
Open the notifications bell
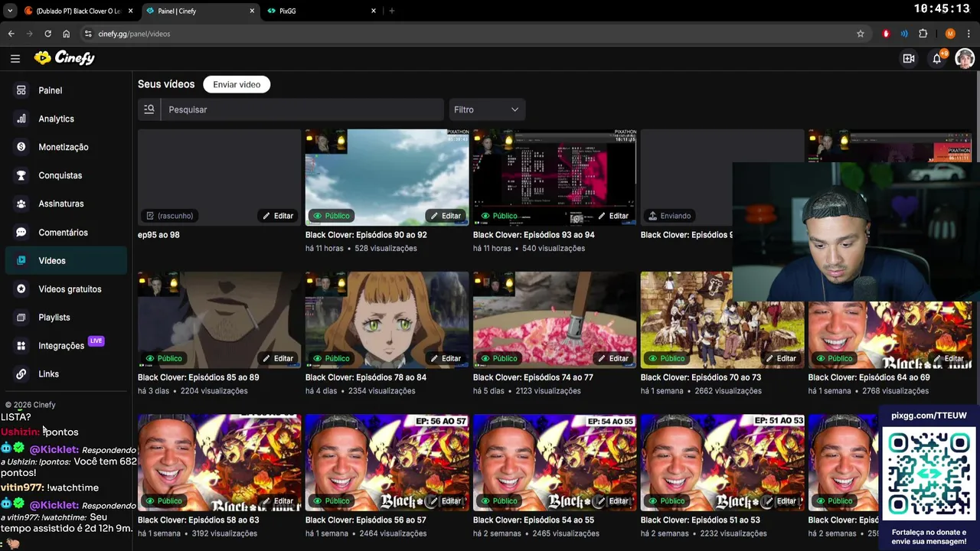click(936, 58)
